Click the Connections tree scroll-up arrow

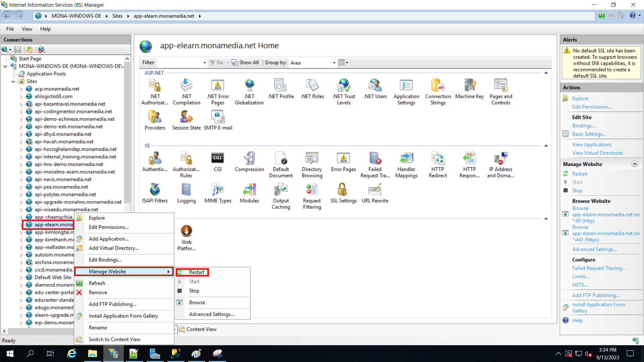point(127,59)
